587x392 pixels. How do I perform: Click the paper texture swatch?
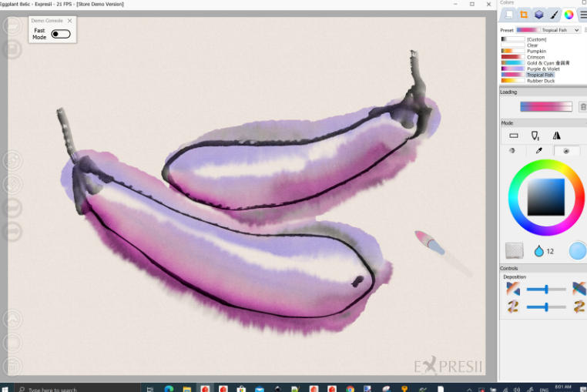click(514, 250)
